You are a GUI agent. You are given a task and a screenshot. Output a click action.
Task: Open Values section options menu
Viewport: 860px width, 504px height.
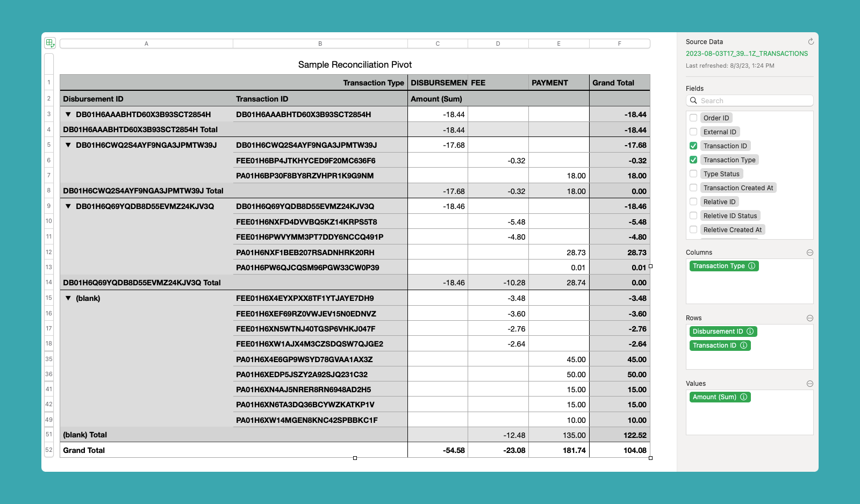810,384
